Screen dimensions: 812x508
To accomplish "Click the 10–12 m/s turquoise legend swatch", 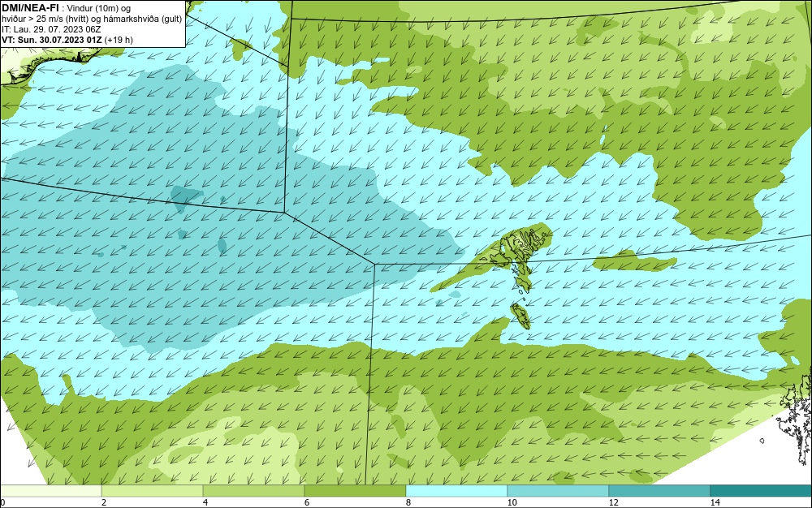I will [x=559, y=491].
